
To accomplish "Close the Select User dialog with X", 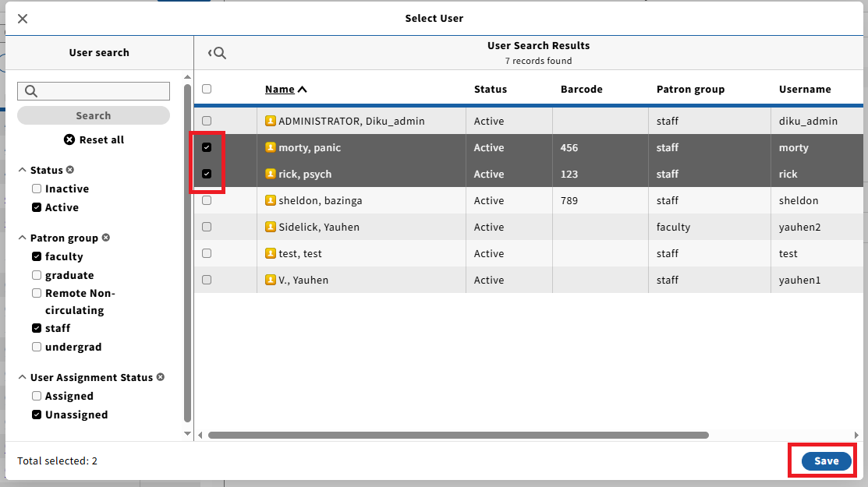I will (x=23, y=19).
